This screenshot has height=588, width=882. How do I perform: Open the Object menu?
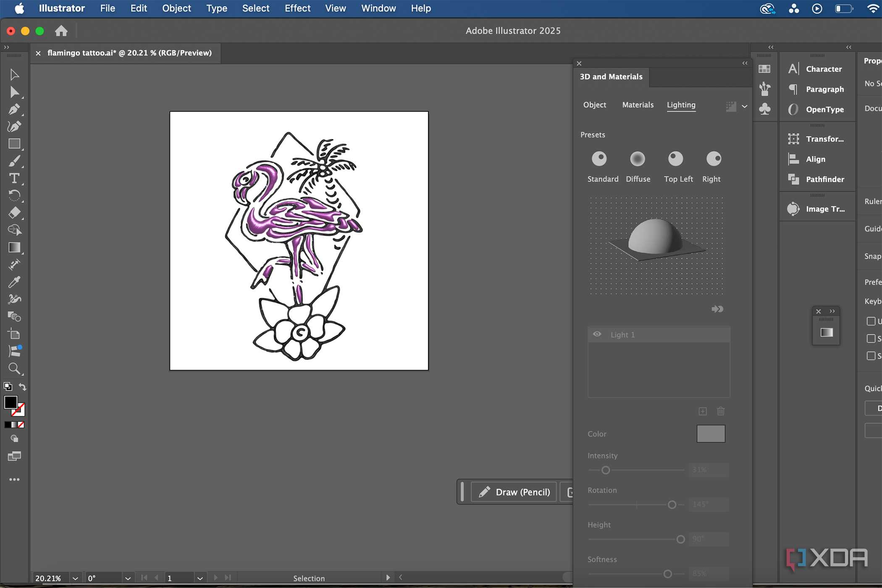click(176, 8)
